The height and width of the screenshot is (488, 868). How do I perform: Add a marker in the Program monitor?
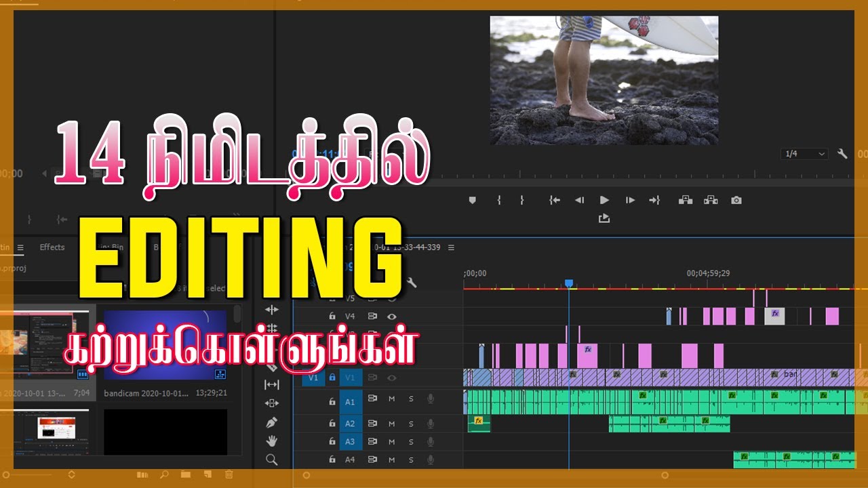coord(473,200)
